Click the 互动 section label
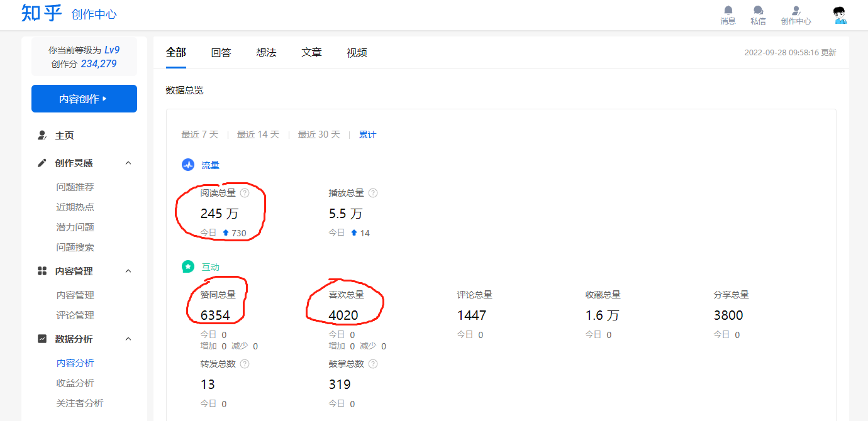 pyautogui.click(x=210, y=267)
